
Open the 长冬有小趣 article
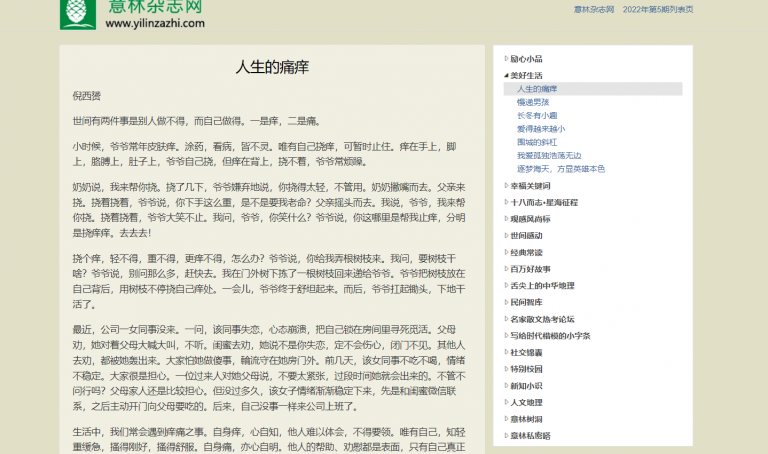537,116
